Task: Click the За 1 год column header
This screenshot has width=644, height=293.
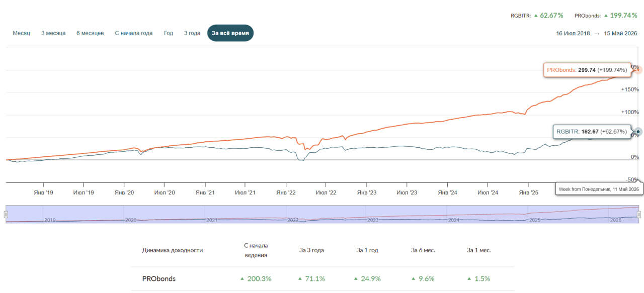Action: (x=368, y=250)
